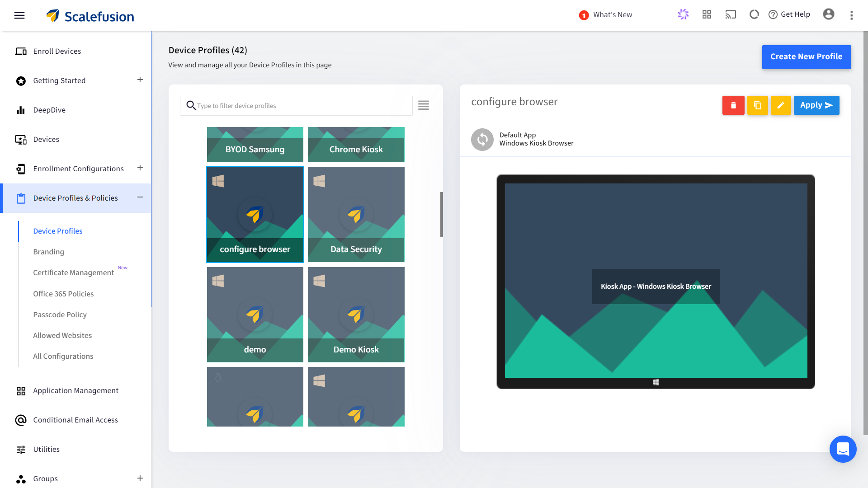Open the user account avatar menu
This screenshot has height=488, width=868.
click(829, 14)
